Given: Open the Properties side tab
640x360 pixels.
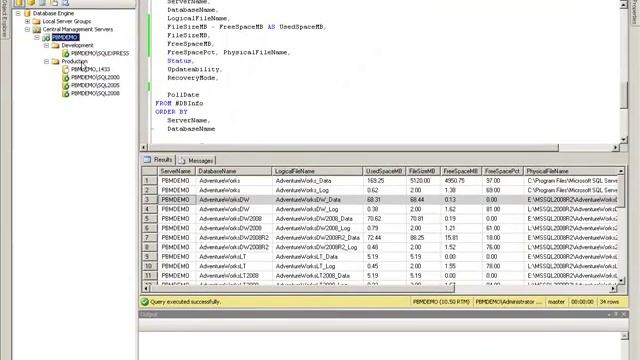Looking at the screenshot, I should click(634, 12).
